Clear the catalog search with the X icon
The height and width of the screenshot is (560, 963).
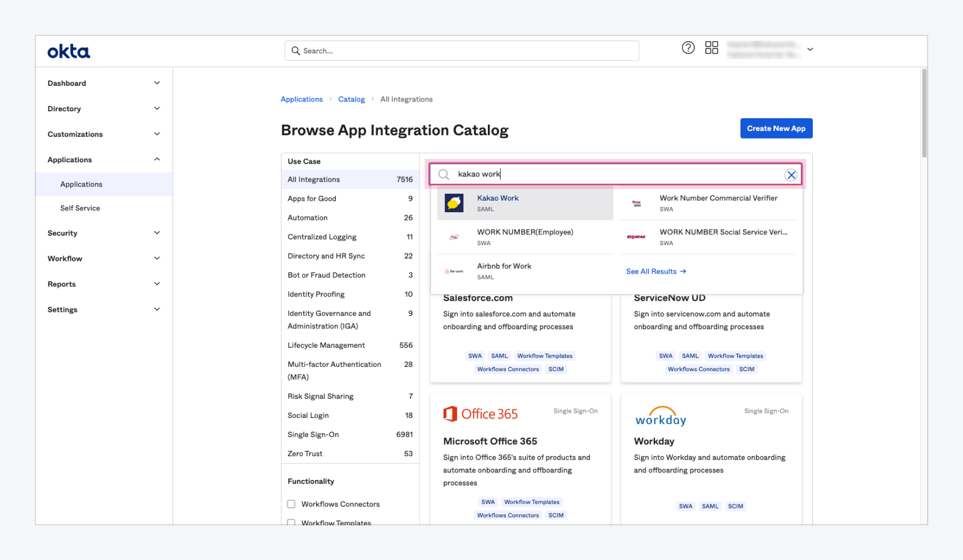tap(791, 175)
